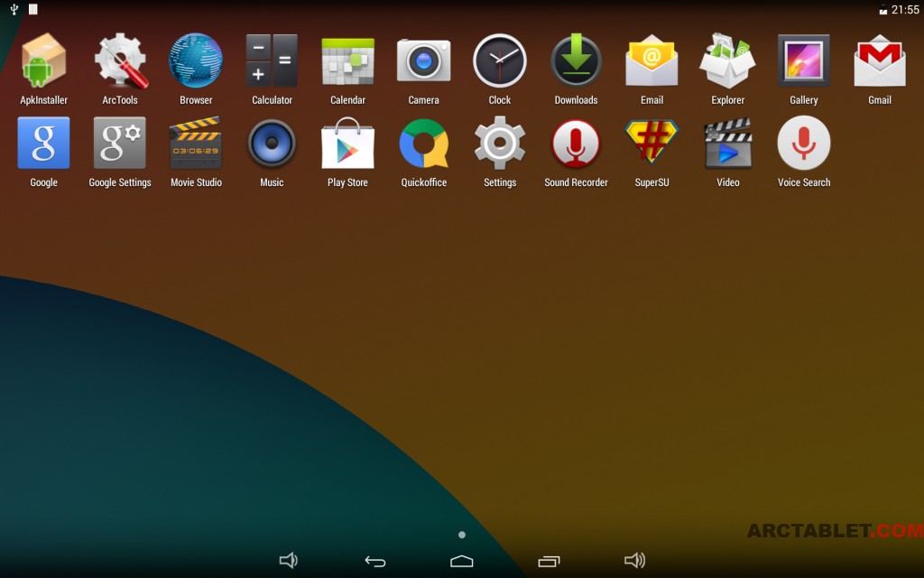Open the Play Store
924x578 pixels.
(347, 144)
